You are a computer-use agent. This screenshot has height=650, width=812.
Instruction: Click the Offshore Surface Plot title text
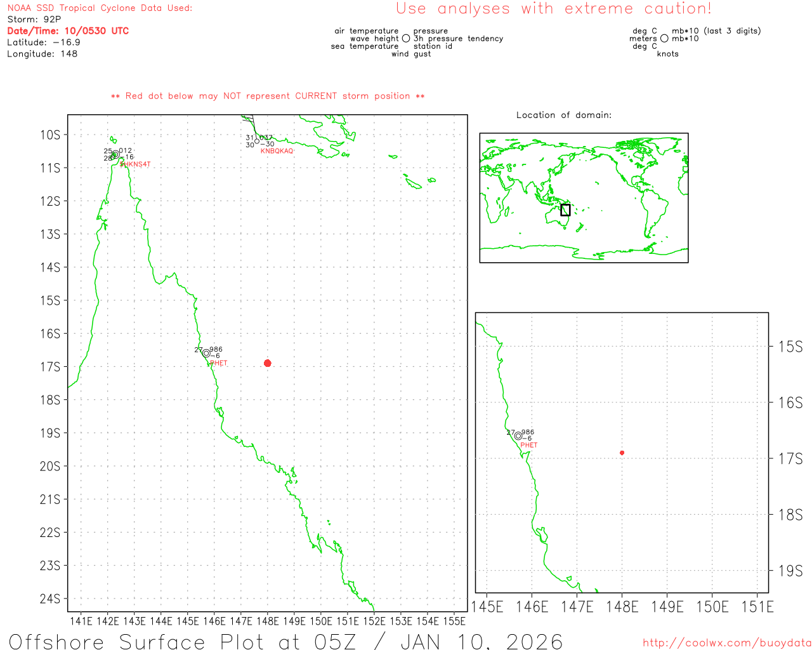(x=286, y=641)
